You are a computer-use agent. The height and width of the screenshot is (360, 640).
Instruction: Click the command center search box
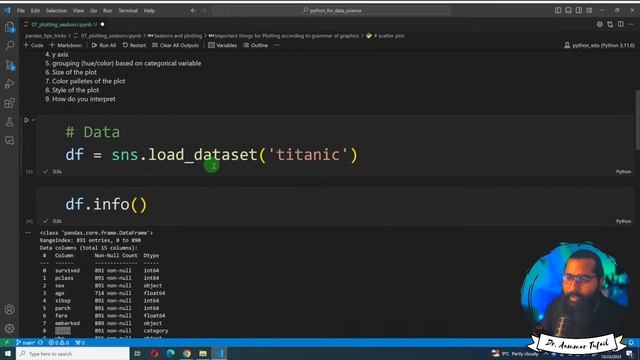[x=331, y=11]
